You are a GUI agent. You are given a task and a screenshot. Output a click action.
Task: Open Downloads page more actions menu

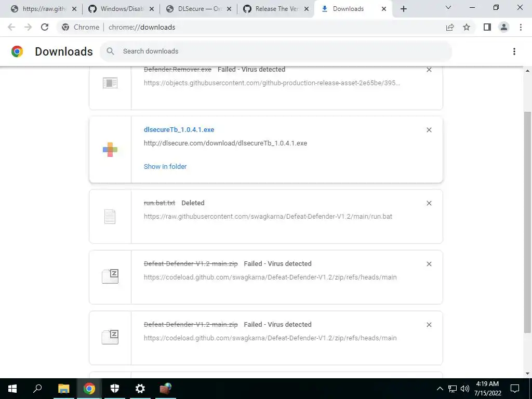514,51
